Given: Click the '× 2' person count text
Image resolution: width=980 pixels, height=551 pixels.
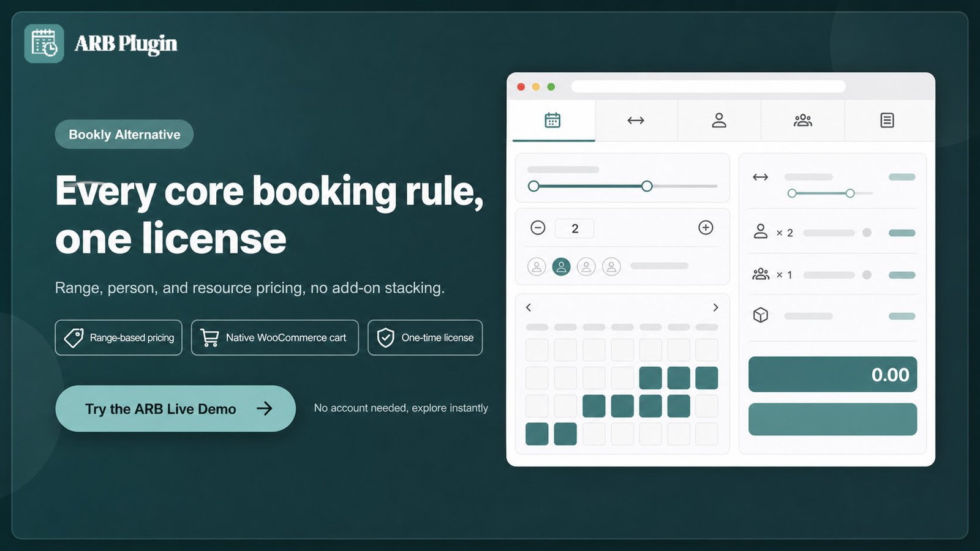Looking at the screenshot, I should [x=785, y=233].
